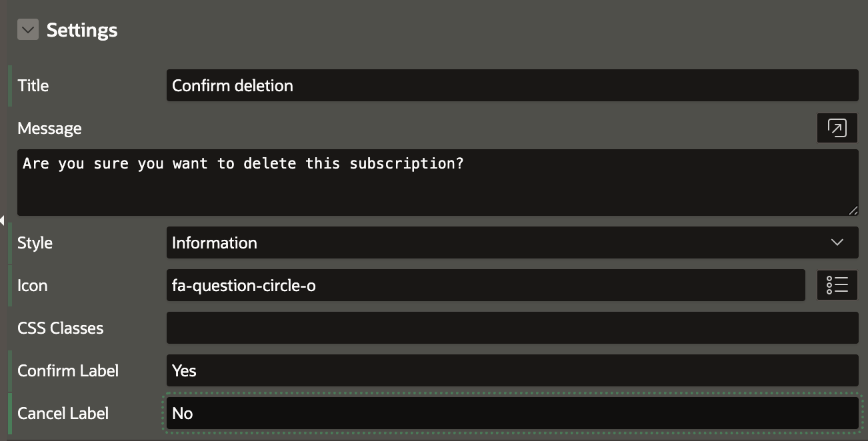Viewport: 868px width, 441px height.
Task: Click the Cancel Label field containing No
Action: [x=512, y=413]
